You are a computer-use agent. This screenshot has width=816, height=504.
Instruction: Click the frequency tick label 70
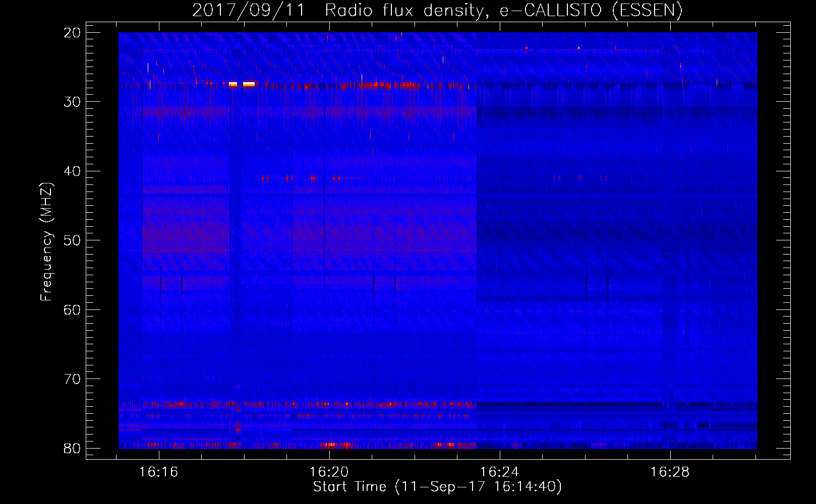[72, 379]
